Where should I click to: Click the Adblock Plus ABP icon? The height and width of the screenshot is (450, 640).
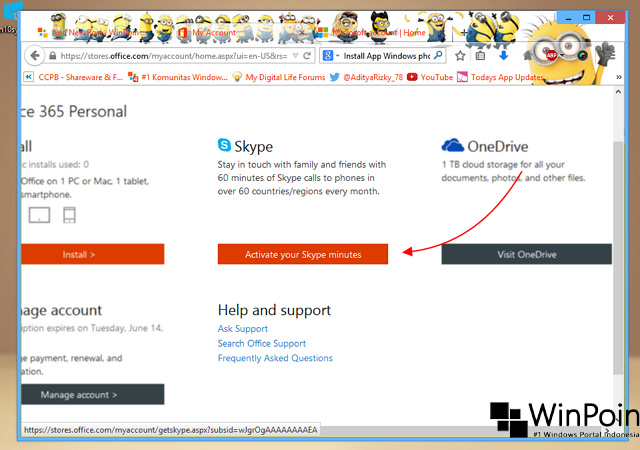point(552,56)
